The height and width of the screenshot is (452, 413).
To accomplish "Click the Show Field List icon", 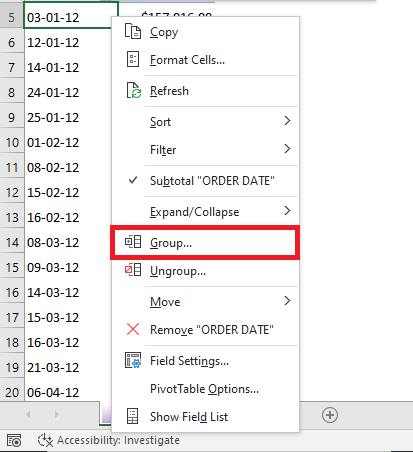I will pos(133,416).
